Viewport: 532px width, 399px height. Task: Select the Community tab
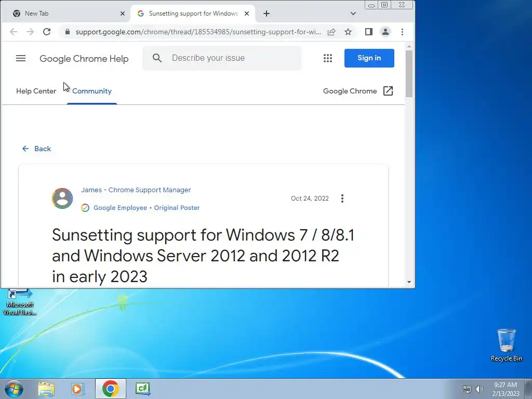[x=92, y=91]
